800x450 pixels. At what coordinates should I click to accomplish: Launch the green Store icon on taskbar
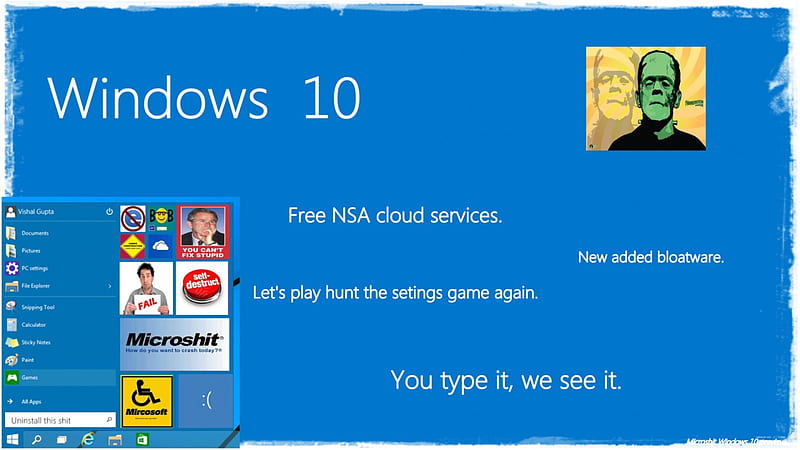tap(142, 439)
